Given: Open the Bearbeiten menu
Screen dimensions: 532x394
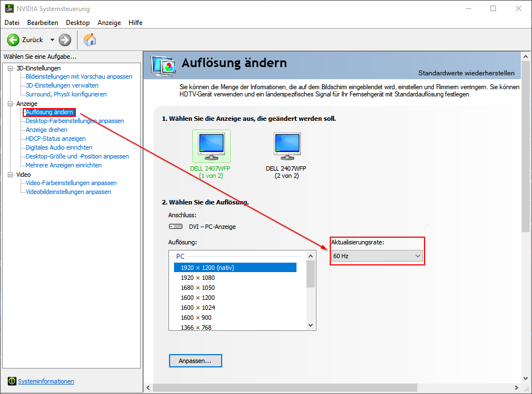Looking at the screenshot, I should [x=43, y=22].
